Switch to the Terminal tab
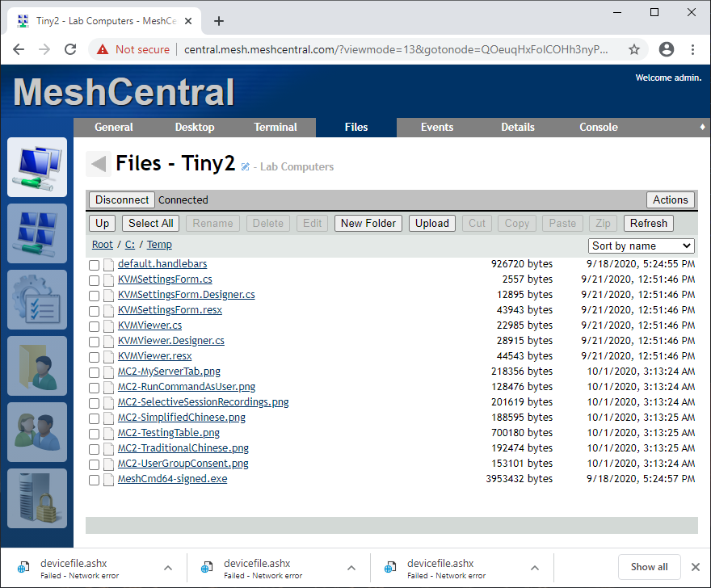 (x=276, y=128)
